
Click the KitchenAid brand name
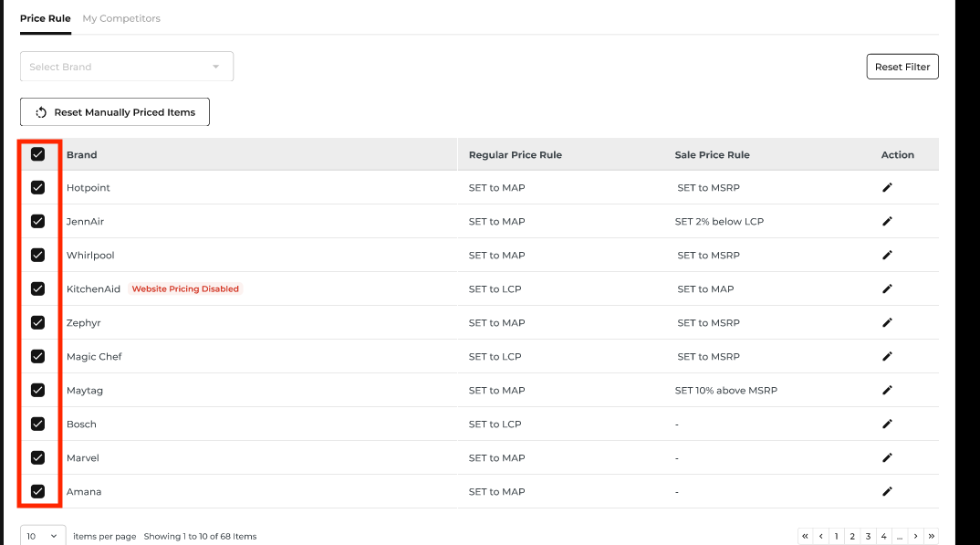pyautogui.click(x=93, y=288)
